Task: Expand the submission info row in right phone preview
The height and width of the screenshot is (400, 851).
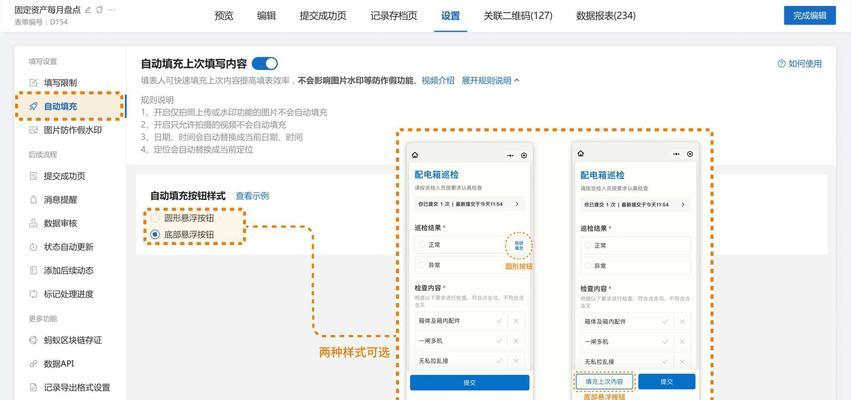Action: coord(683,204)
